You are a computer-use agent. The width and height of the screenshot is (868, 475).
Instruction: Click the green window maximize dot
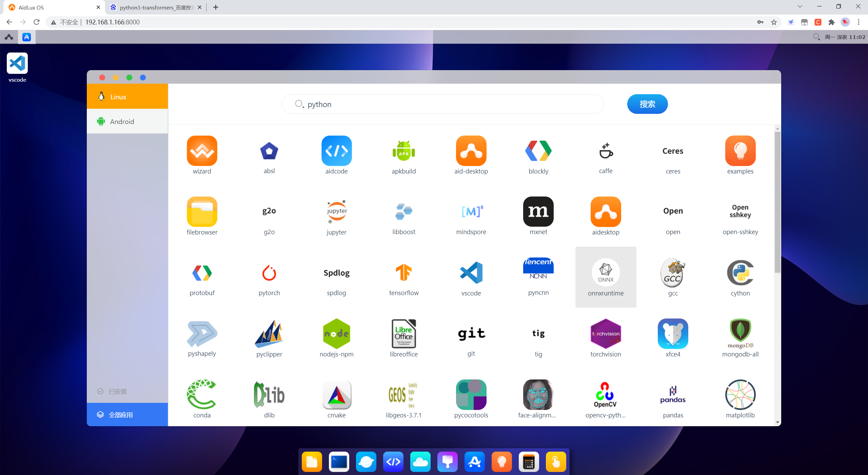coord(129,78)
